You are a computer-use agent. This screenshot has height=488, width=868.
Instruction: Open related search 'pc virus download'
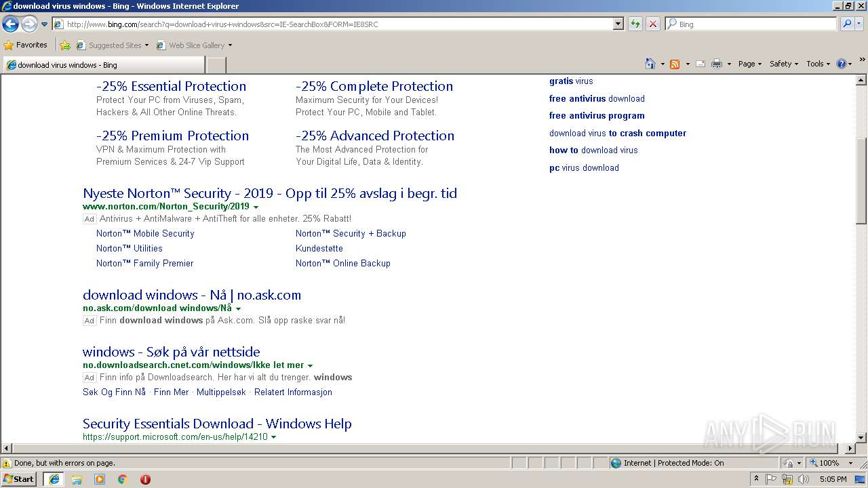584,167
